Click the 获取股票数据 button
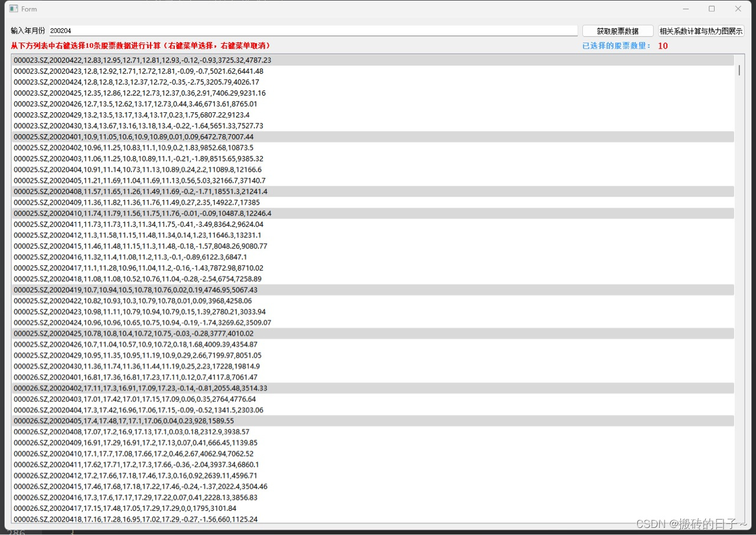 tap(618, 31)
